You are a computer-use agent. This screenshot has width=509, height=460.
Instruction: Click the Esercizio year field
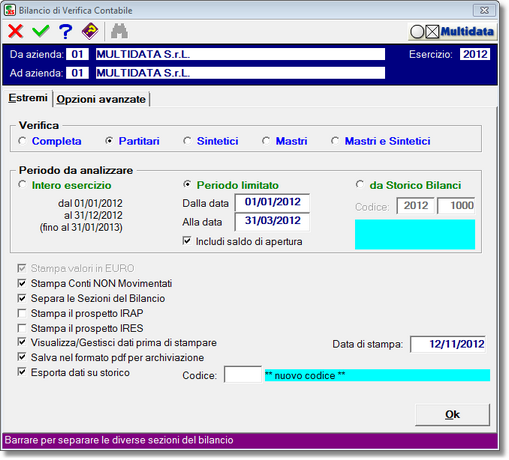pos(475,54)
